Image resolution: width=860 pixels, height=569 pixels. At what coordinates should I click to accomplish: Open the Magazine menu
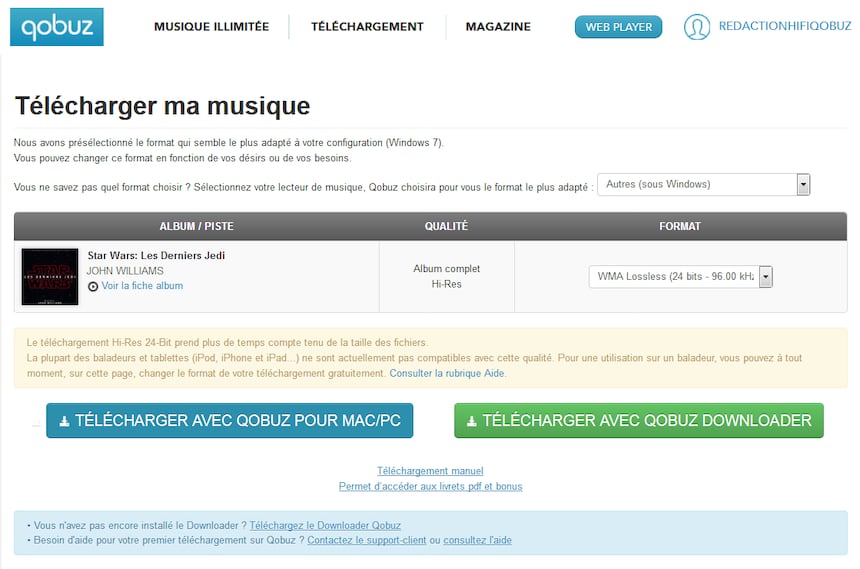(x=498, y=26)
